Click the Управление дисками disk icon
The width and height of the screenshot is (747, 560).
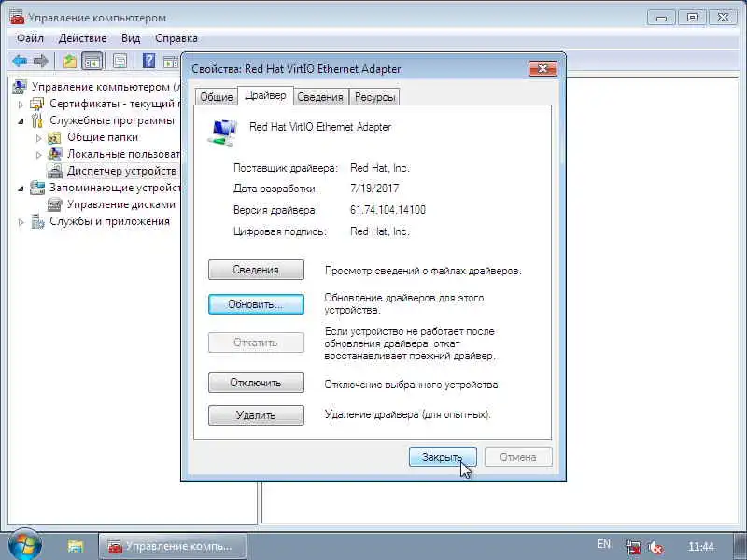(x=54, y=204)
